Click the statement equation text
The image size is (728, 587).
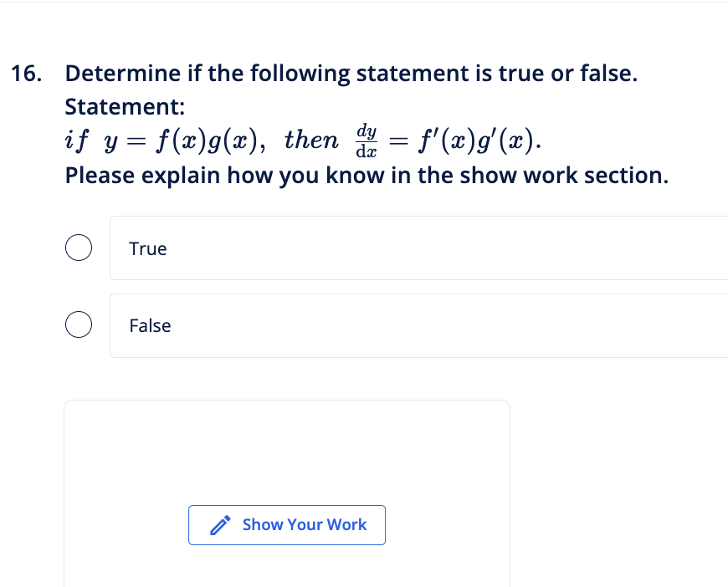(301, 138)
